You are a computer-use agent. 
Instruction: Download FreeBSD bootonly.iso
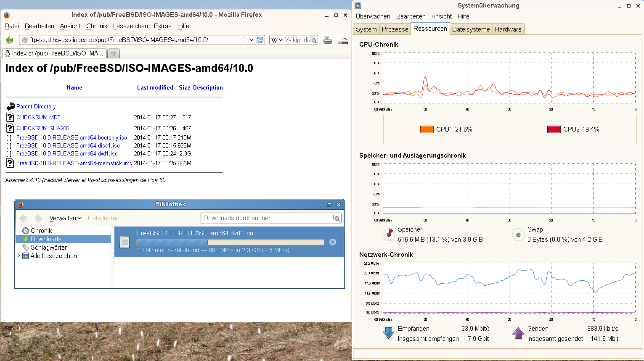pos(72,137)
